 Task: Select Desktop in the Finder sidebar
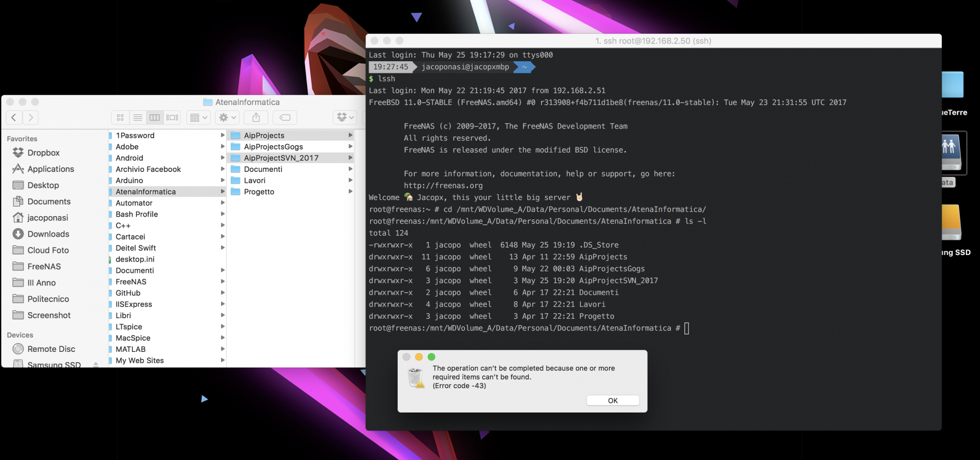click(x=36, y=186)
